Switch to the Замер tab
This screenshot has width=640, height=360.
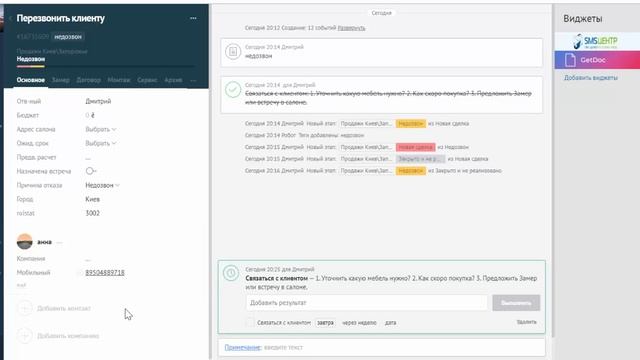60,80
